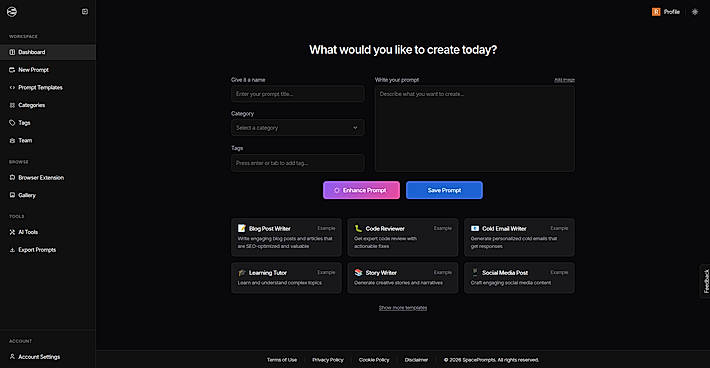Open Dashboard in the sidebar
Viewport: 710px width, 368px height.
point(48,52)
